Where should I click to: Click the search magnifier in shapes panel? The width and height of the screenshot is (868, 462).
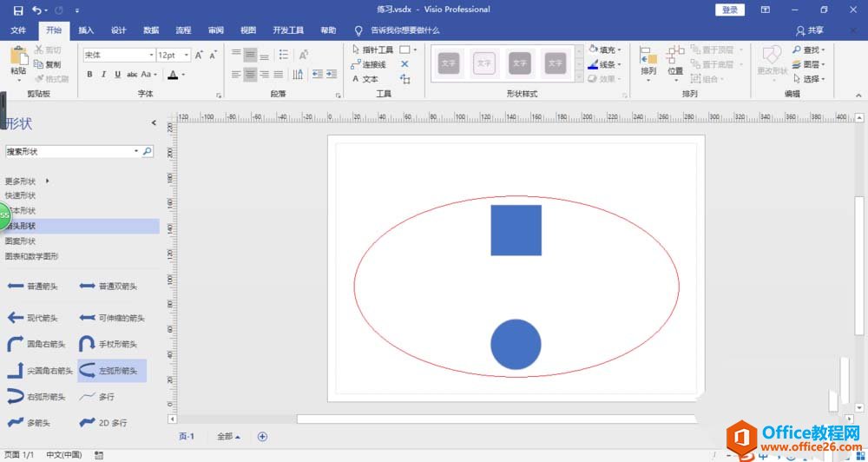147,151
